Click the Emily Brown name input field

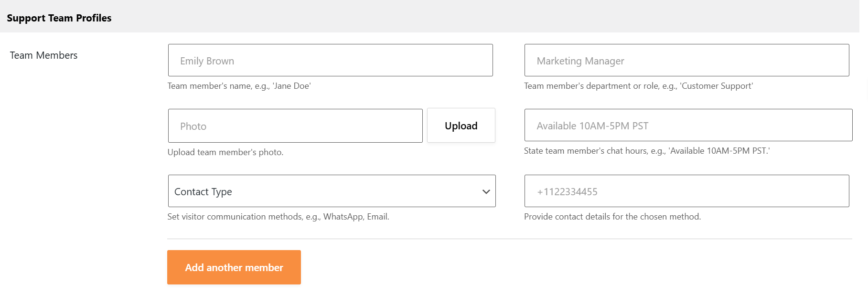[330, 60]
